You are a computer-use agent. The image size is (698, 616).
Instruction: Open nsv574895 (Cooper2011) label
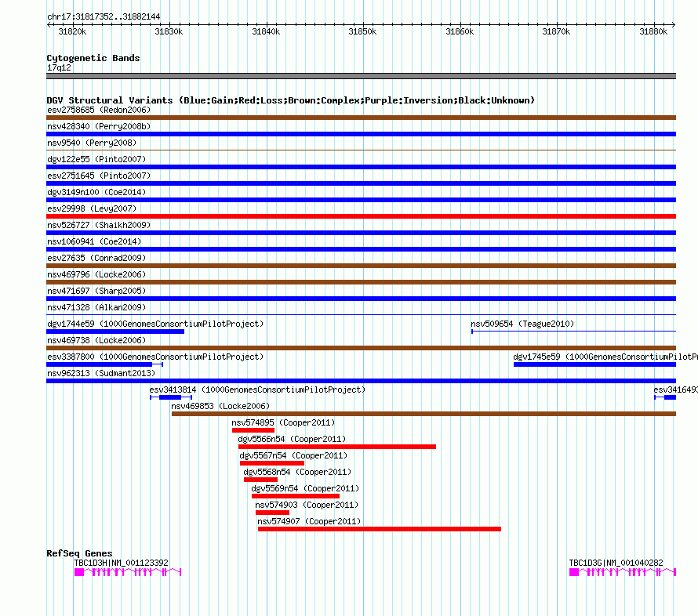coord(283,422)
